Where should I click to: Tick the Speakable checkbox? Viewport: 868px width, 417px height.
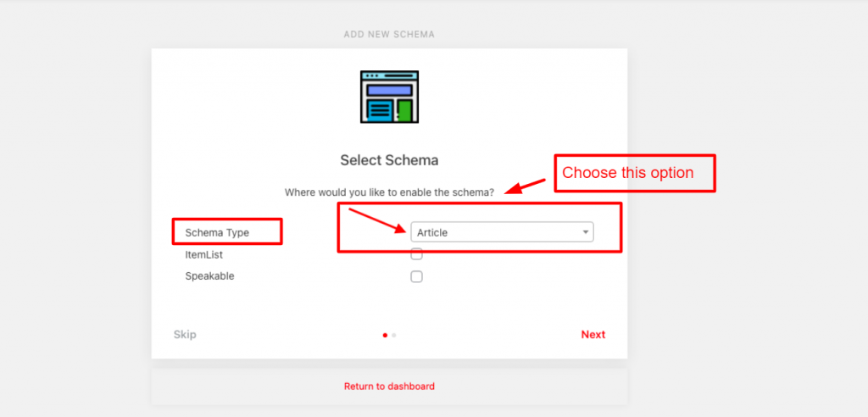click(416, 276)
